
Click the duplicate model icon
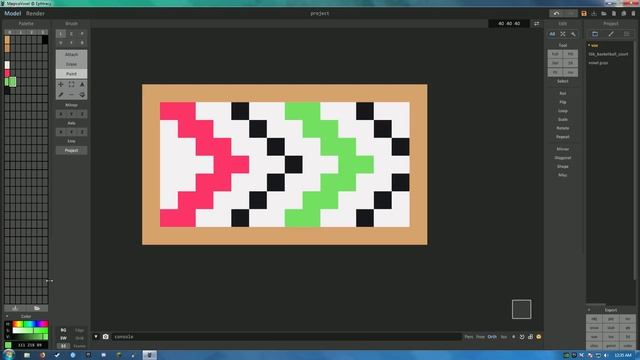tap(624, 13)
